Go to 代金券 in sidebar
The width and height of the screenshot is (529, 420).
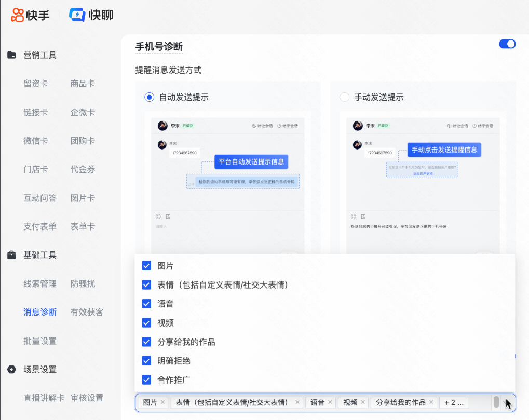pos(83,169)
